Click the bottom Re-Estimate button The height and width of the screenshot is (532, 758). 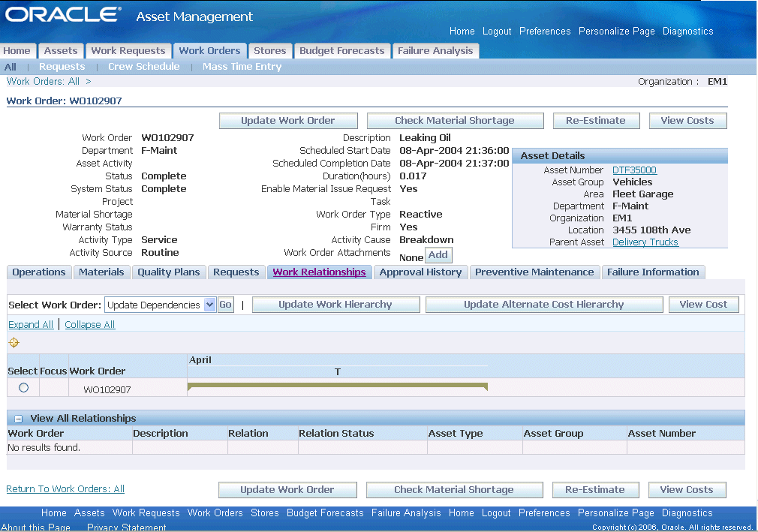tap(596, 490)
